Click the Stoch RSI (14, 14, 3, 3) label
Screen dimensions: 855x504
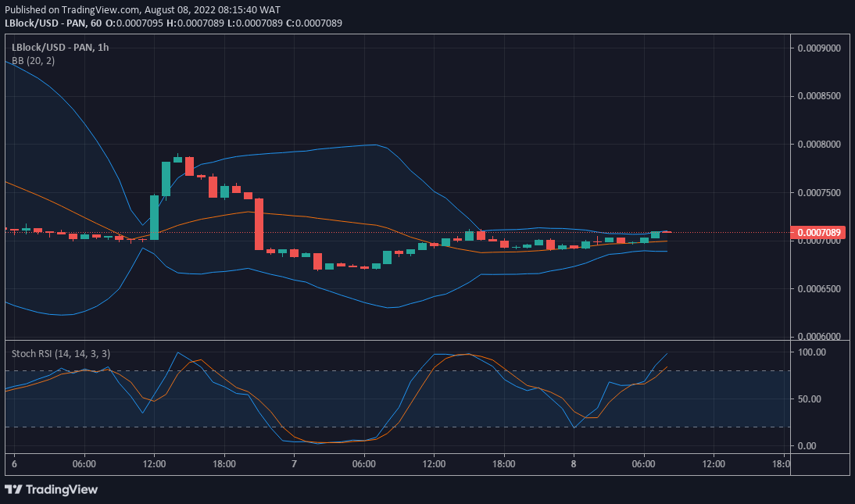[60, 353]
